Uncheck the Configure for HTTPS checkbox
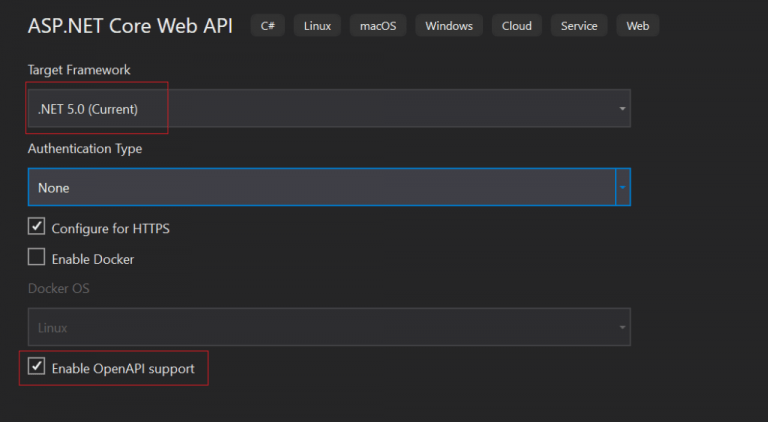The width and height of the screenshot is (768, 422). (37, 228)
